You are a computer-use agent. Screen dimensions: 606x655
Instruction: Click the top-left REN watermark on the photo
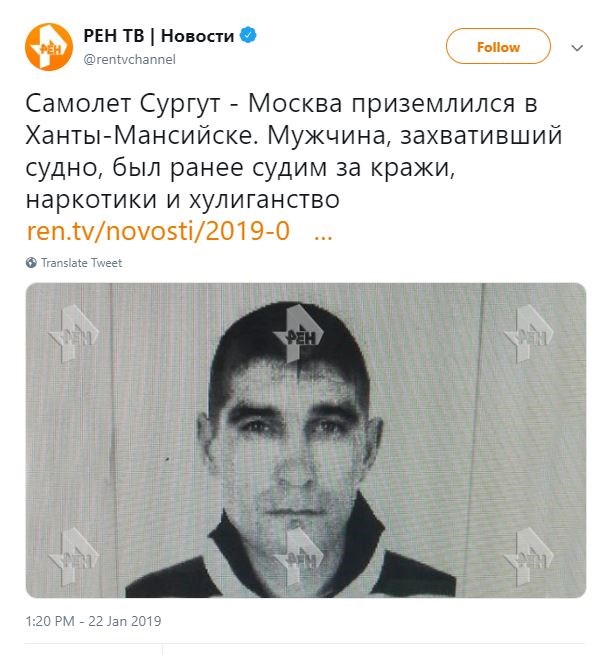coord(74,333)
